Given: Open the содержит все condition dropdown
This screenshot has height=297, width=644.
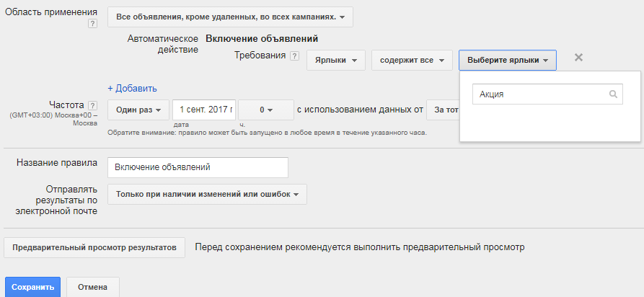Looking at the screenshot, I should 412,61.
